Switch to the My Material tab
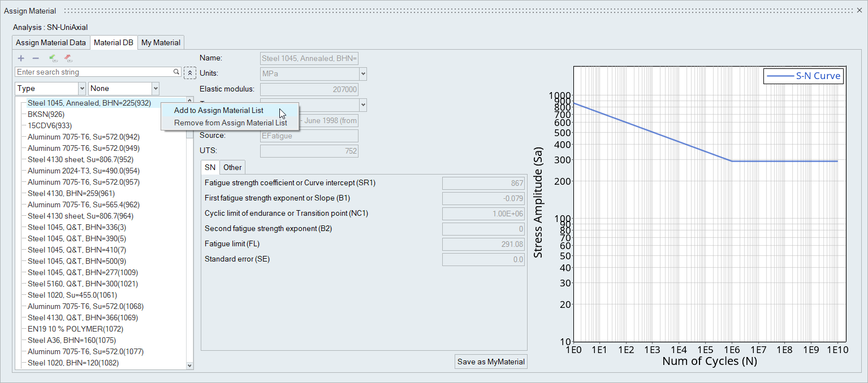868x383 pixels. 161,42
